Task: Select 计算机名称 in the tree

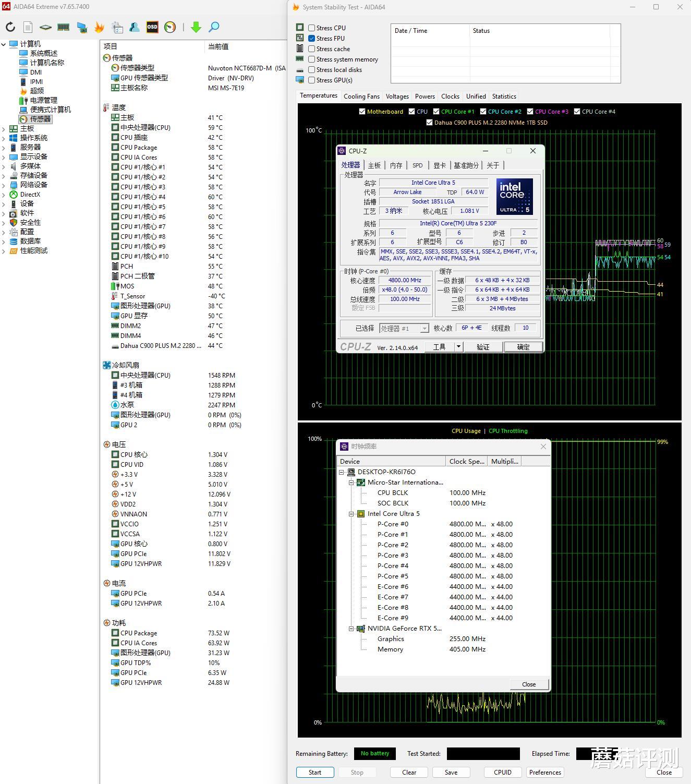Action: (47, 63)
